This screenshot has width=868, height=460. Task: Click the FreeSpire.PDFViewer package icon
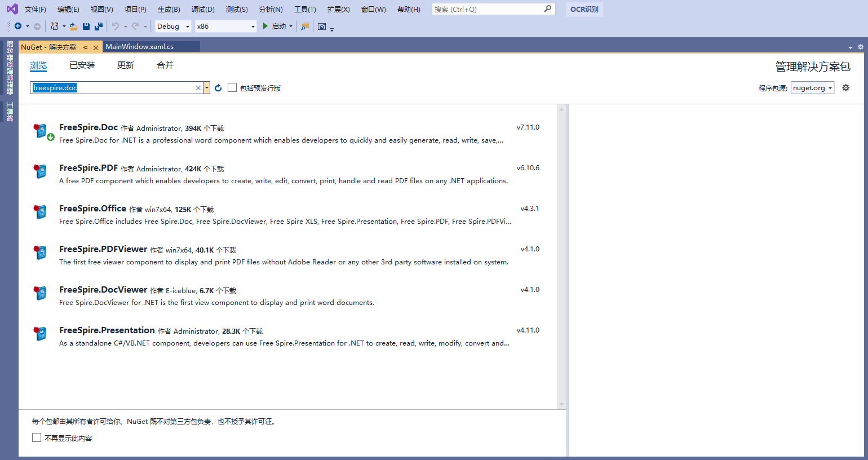point(41,253)
